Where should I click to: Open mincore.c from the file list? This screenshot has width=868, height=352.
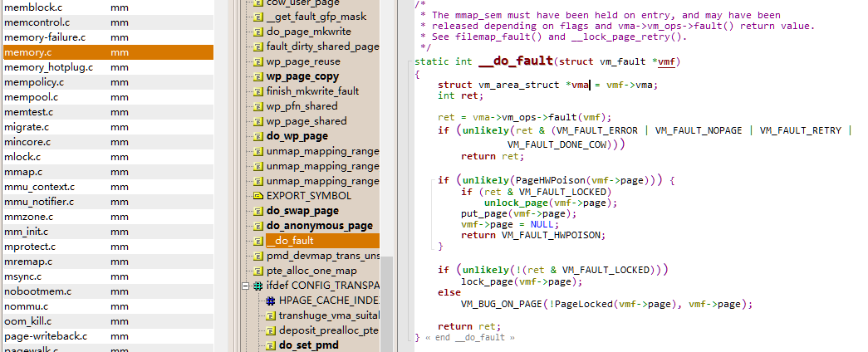coord(107,142)
